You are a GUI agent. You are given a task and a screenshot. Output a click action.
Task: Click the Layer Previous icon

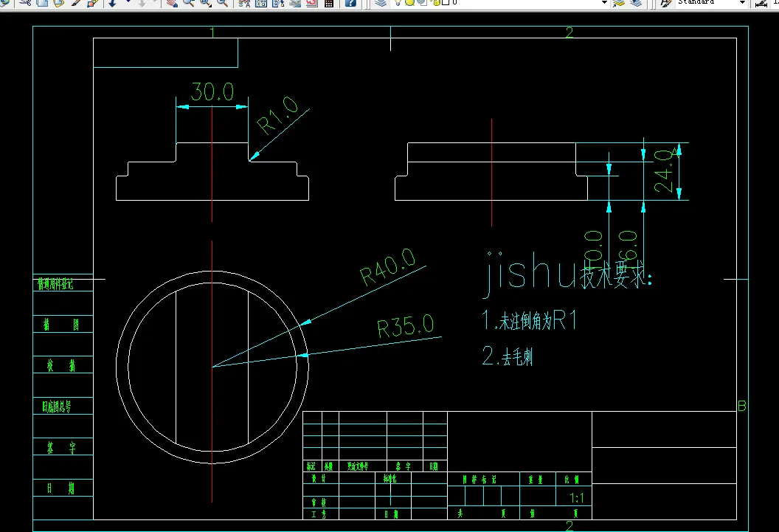[635, 2]
